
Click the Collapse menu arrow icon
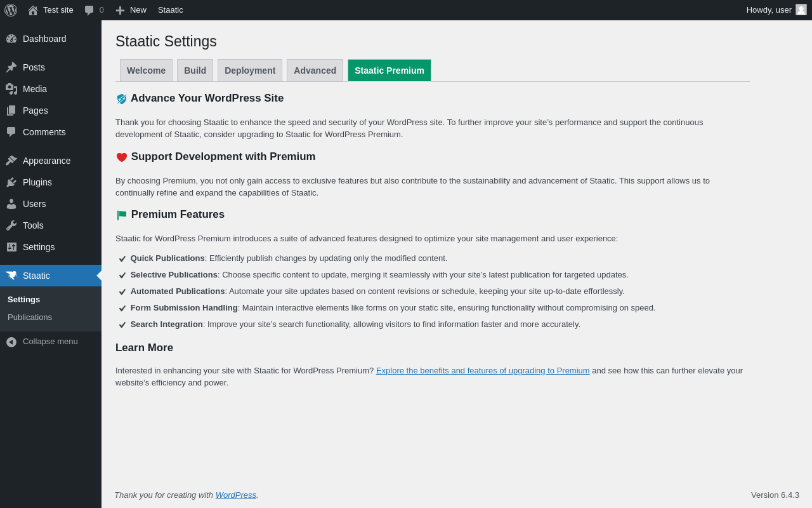coord(11,342)
